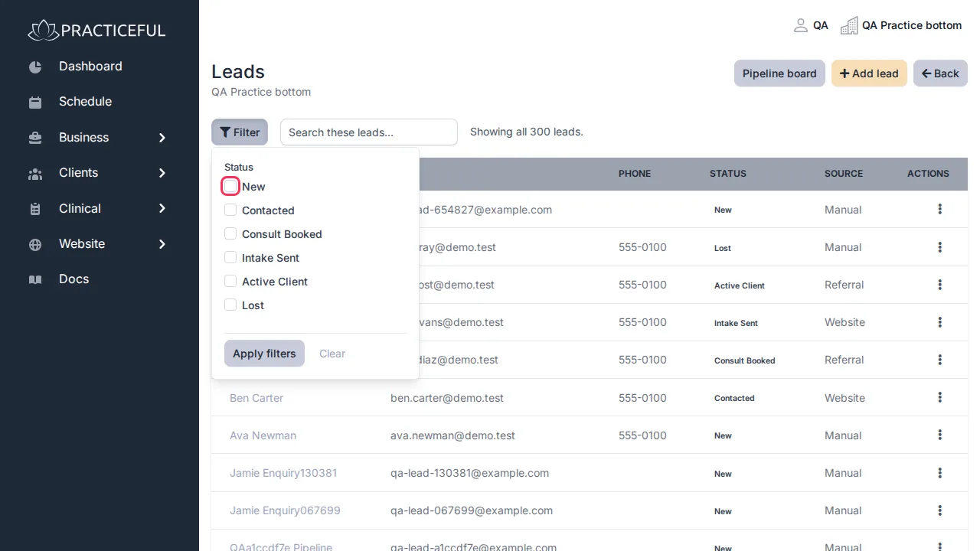Screen dimensions: 980x551
Task: Click the Back button
Action: pyautogui.click(x=940, y=73)
